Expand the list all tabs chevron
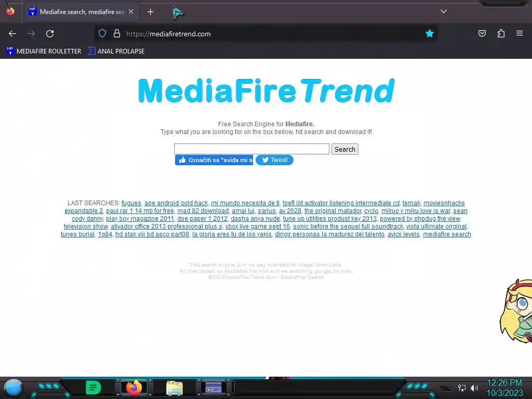The image size is (532, 399). click(x=444, y=11)
